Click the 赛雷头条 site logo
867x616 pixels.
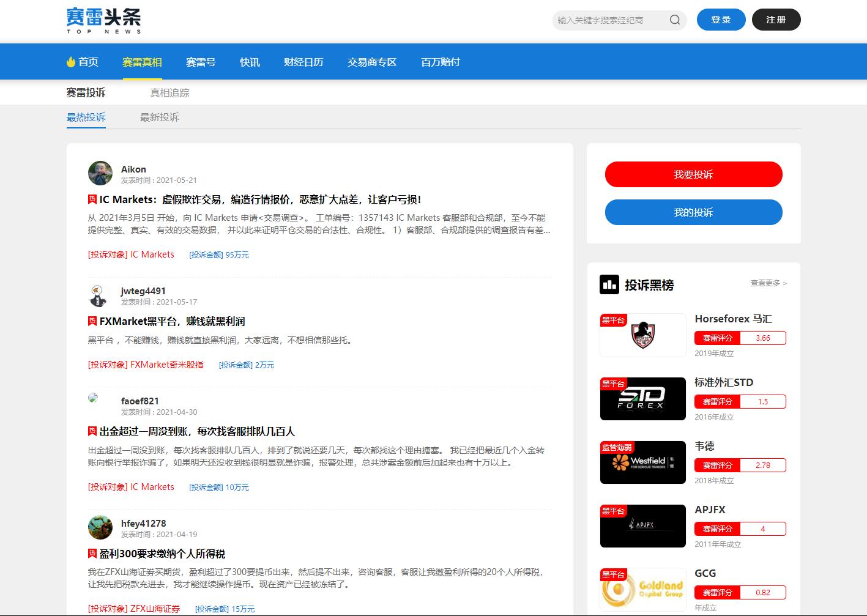103,20
